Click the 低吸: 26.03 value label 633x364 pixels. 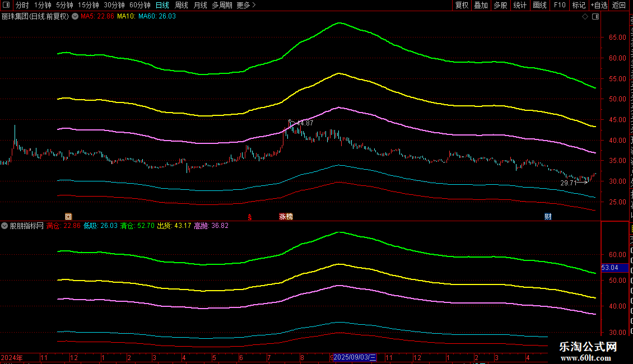(x=100, y=226)
